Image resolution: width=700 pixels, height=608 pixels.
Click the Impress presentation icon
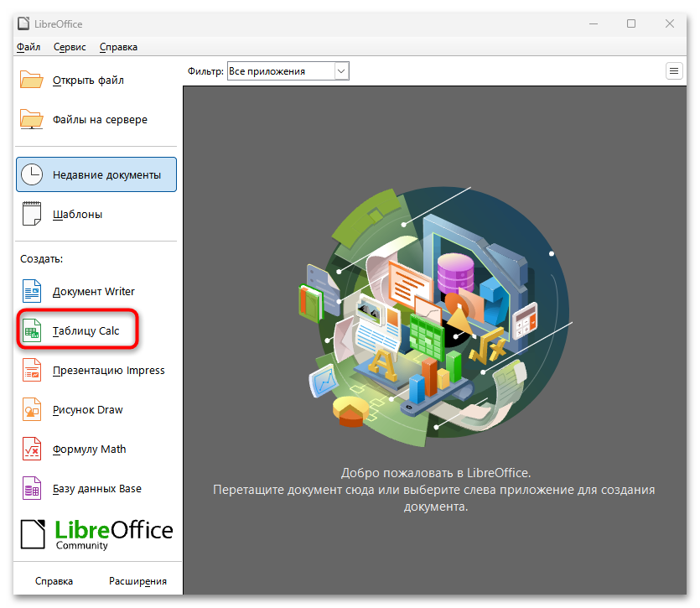pyautogui.click(x=32, y=370)
